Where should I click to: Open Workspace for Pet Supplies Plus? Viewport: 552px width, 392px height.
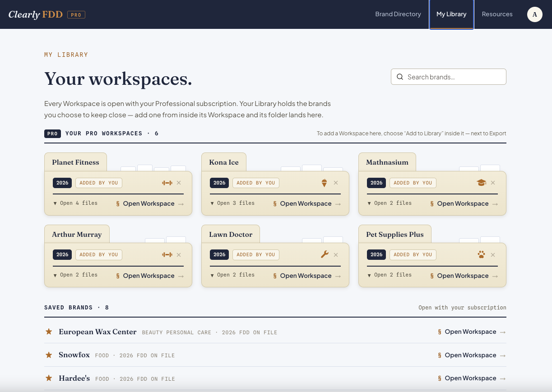pyautogui.click(x=464, y=276)
